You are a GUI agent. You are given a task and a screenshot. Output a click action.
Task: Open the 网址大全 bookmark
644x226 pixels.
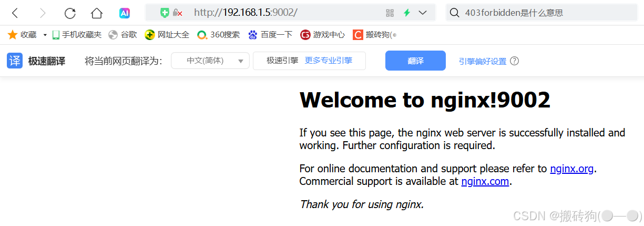click(x=167, y=35)
